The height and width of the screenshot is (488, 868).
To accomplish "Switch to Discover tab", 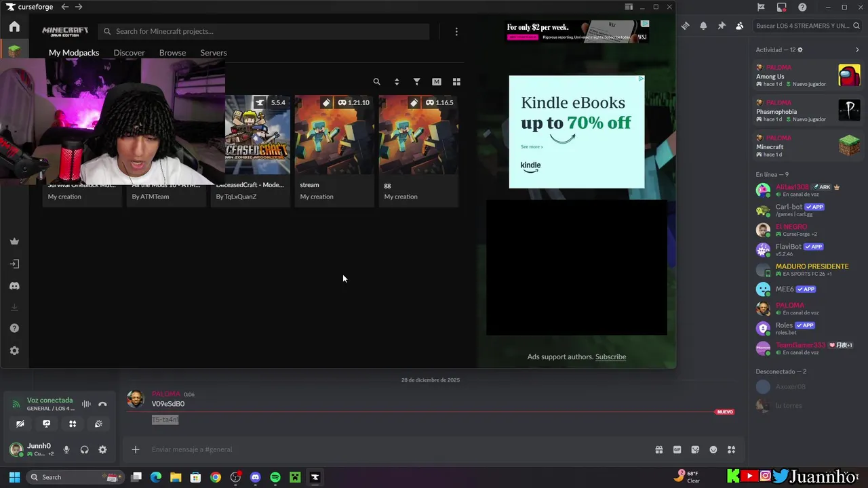I will coord(129,53).
